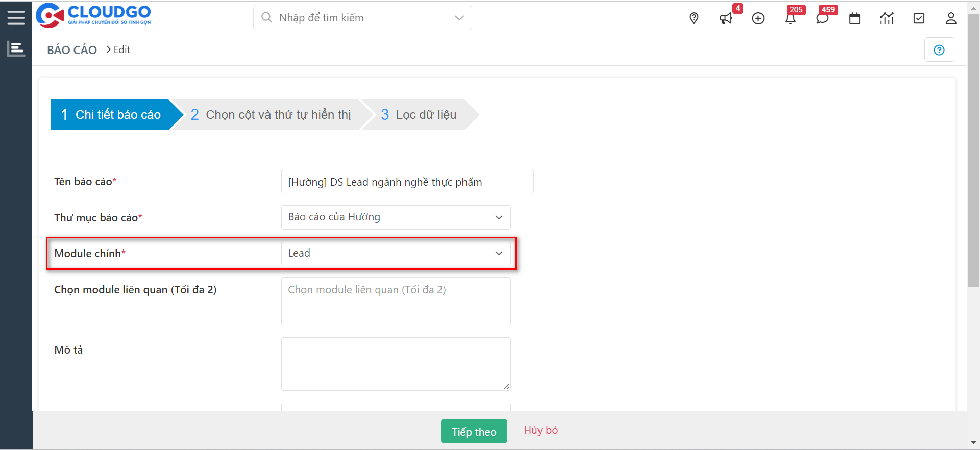980x450 pixels.
Task: Open the notifications bell
Action: (x=790, y=19)
